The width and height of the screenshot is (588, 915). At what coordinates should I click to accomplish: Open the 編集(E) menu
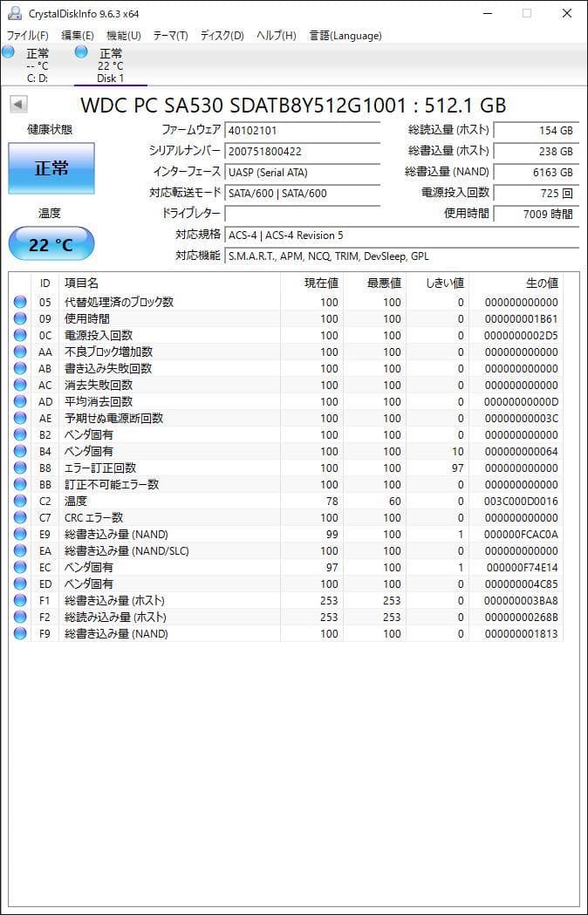[78, 36]
